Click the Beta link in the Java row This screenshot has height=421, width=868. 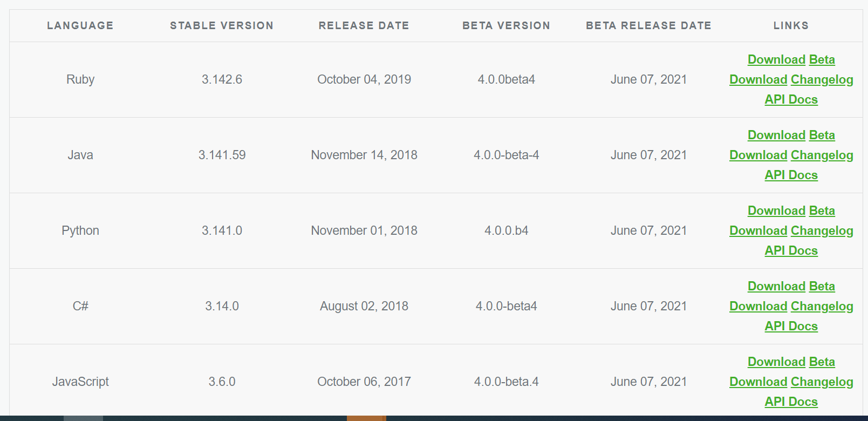pos(822,135)
